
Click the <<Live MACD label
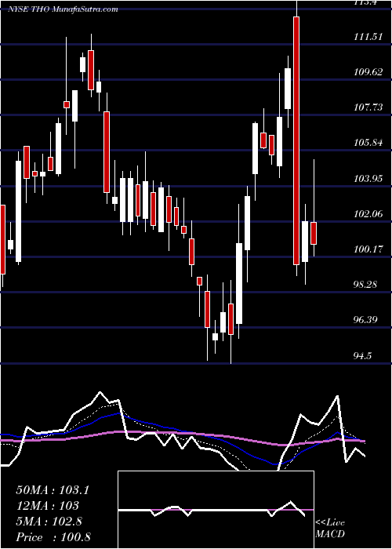[x=330, y=528]
